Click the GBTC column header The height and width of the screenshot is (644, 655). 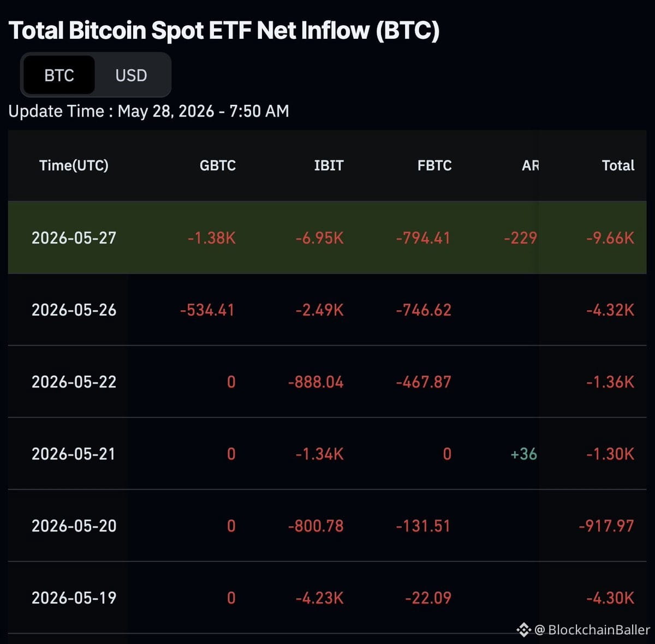coord(217,166)
